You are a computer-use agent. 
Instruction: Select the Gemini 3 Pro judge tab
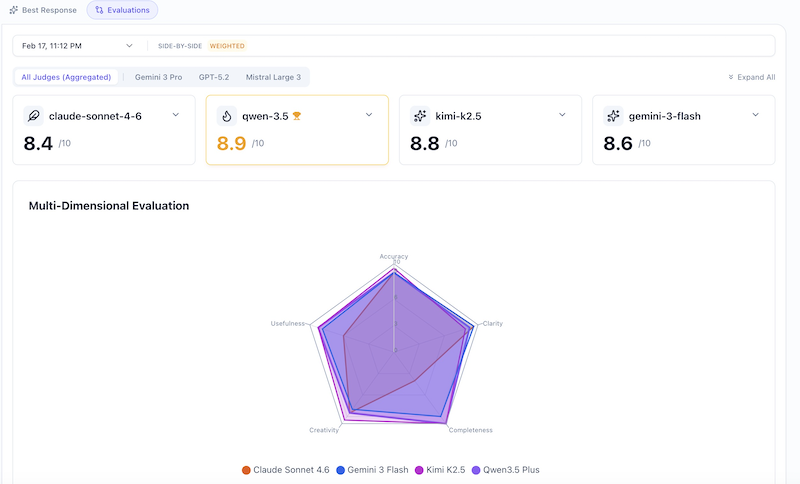pos(158,77)
